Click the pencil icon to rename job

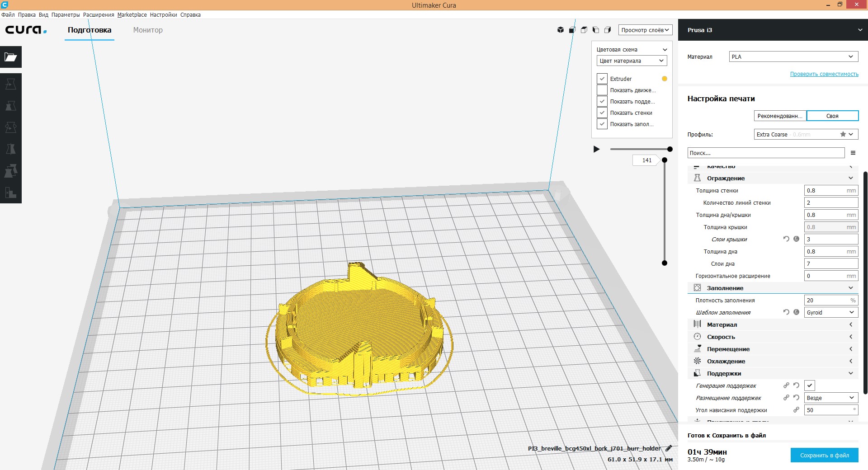669,448
